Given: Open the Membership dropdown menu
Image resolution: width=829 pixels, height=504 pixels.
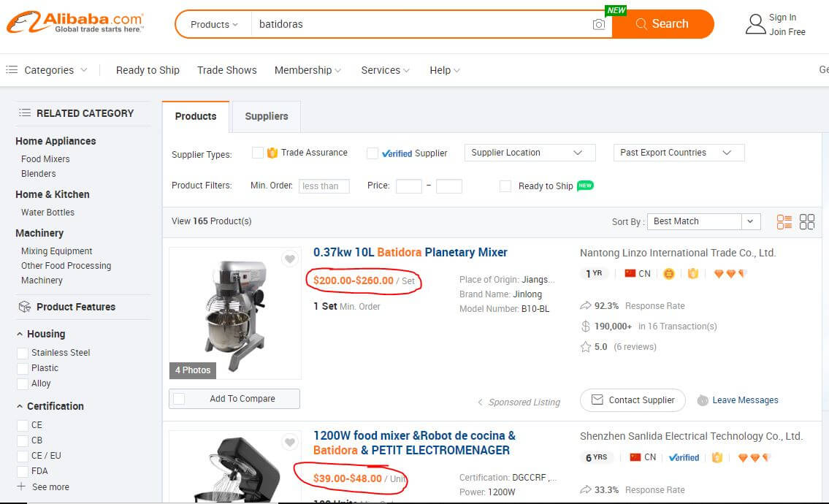Looking at the screenshot, I should (x=307, y=70).
